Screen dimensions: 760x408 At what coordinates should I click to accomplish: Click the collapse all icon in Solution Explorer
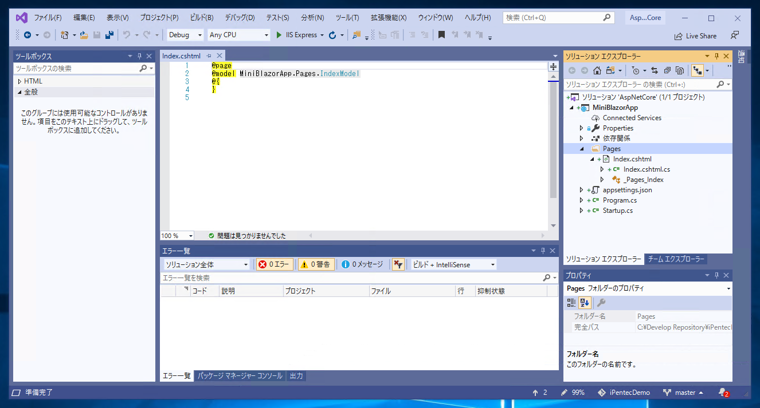pos(667,71)
